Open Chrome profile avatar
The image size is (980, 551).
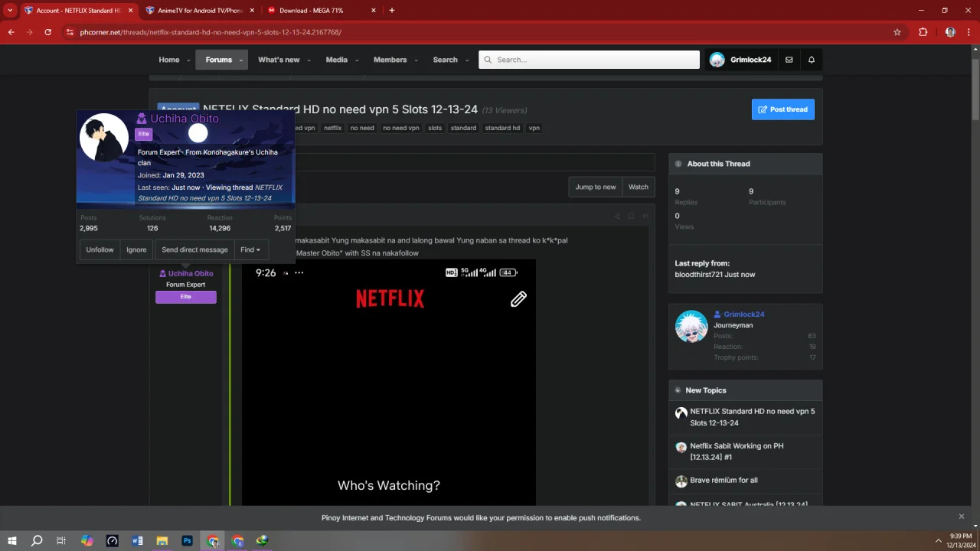950,32
